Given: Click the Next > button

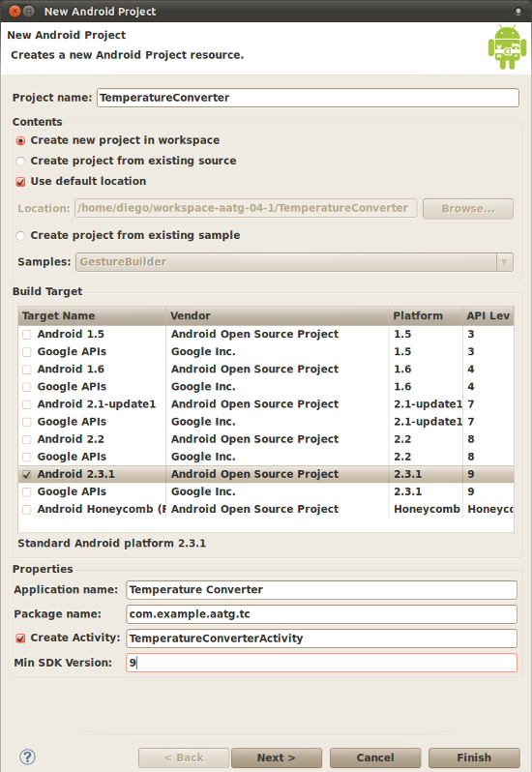Looking at the screenshot, I should 277,757.
